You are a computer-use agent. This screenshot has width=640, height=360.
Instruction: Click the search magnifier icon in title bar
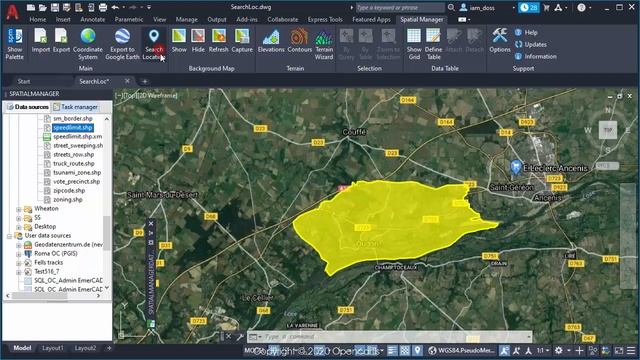[x=451, y=7]
